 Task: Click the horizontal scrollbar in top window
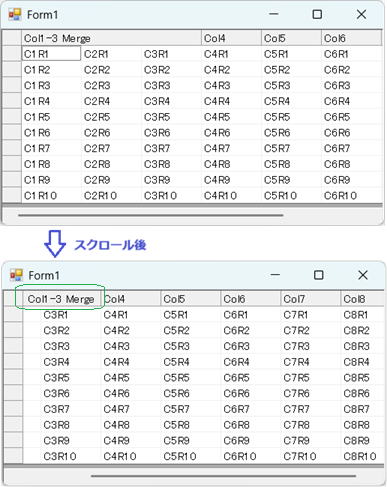click(151, 215)
